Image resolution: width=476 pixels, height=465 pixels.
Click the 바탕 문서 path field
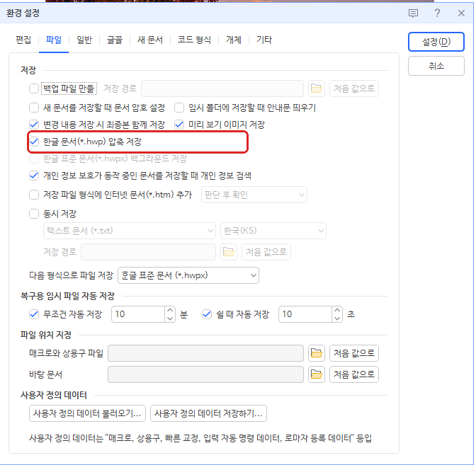(x=205, y=374)
